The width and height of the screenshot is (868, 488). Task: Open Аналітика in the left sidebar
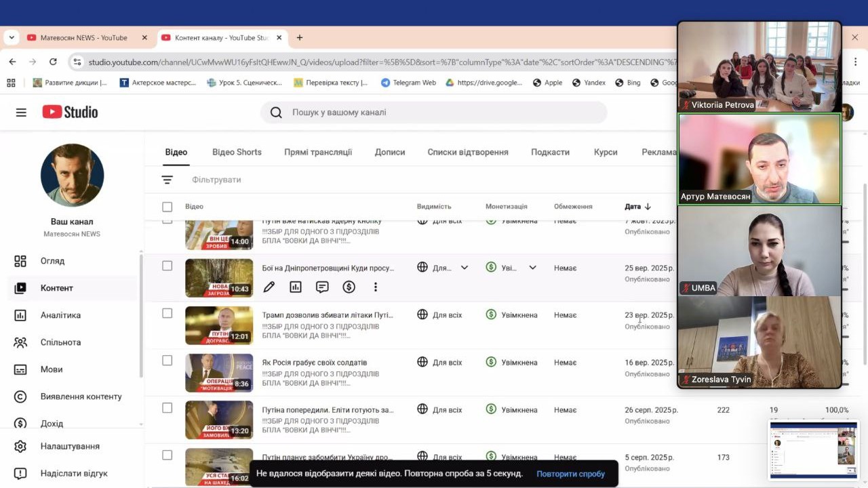[x=60, y=315]
